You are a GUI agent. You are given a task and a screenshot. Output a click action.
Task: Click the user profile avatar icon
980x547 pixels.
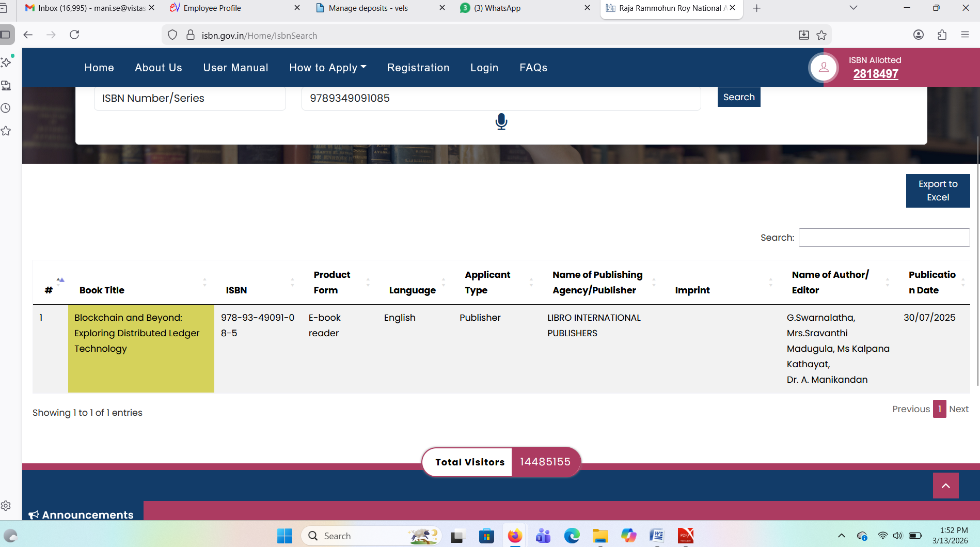pyautogui.click(x=824, y=68)
